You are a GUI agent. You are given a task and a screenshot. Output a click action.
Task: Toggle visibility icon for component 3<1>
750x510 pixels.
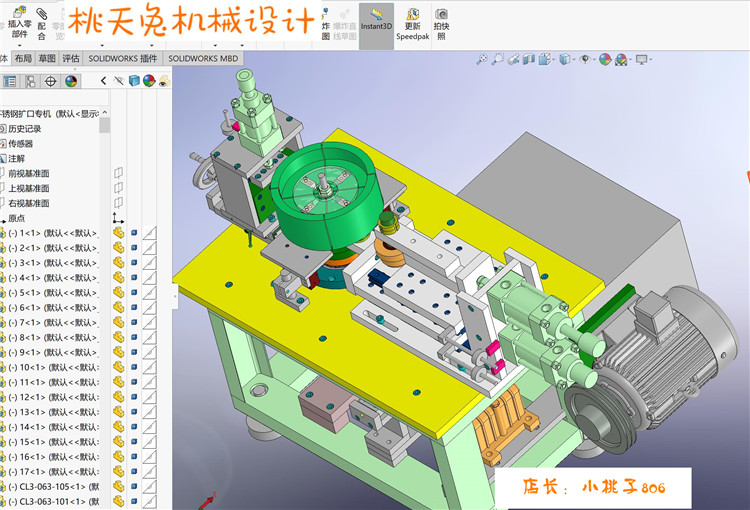coord(119,263)
